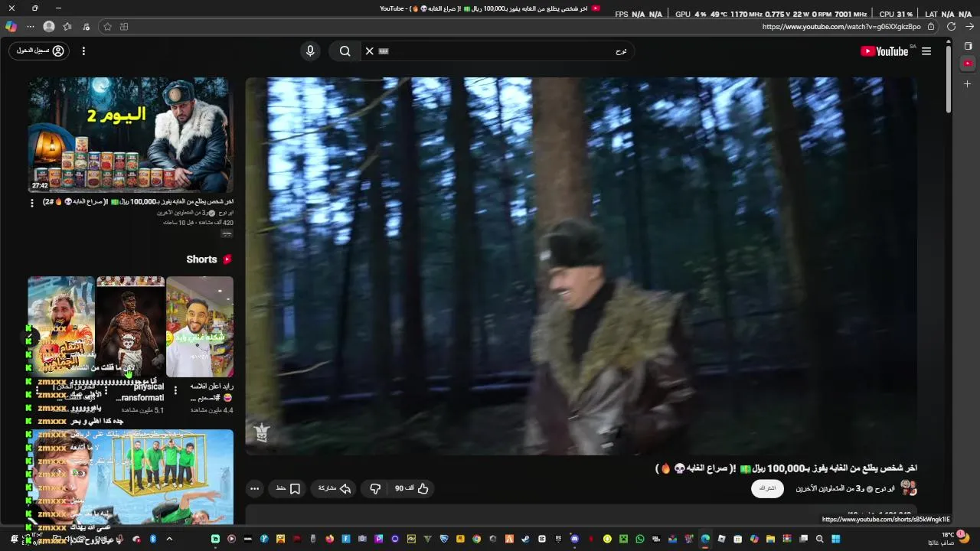This screenshot has height=551, width=980.
Task: Open Windows taskbar search
Action: [819, 539]
